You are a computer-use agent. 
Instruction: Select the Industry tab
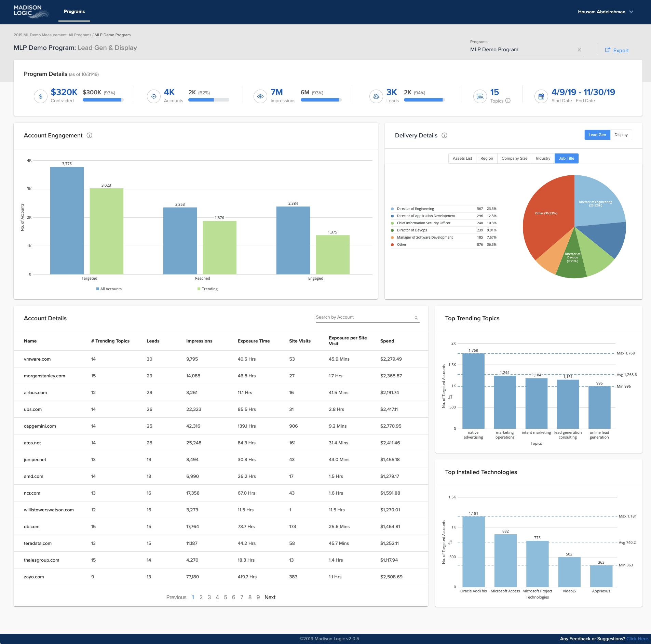pyautogui.click(x=543, y=158)
